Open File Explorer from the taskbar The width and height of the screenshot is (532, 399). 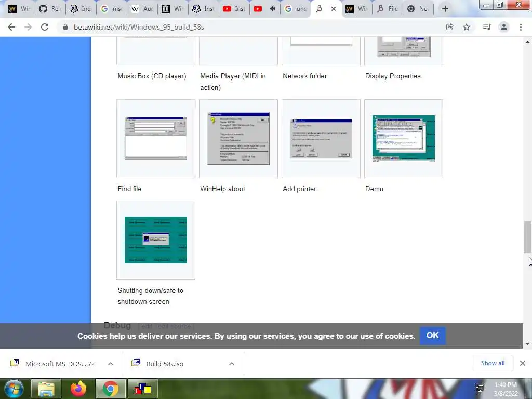(46, 389)
